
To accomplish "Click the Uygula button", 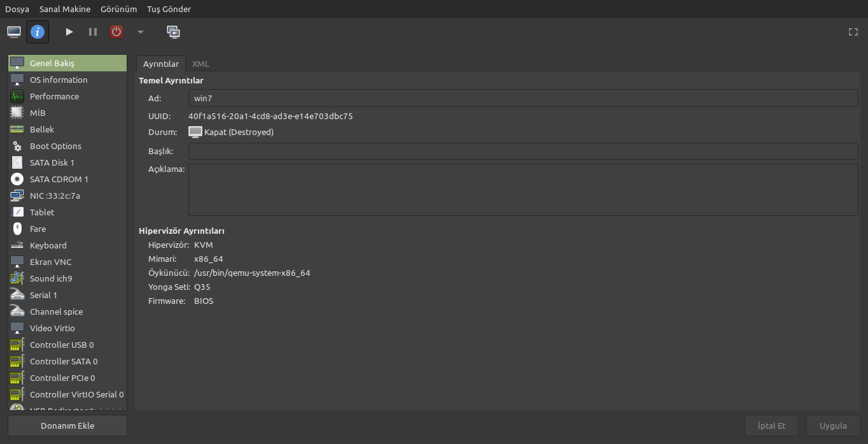I will 833,426.
